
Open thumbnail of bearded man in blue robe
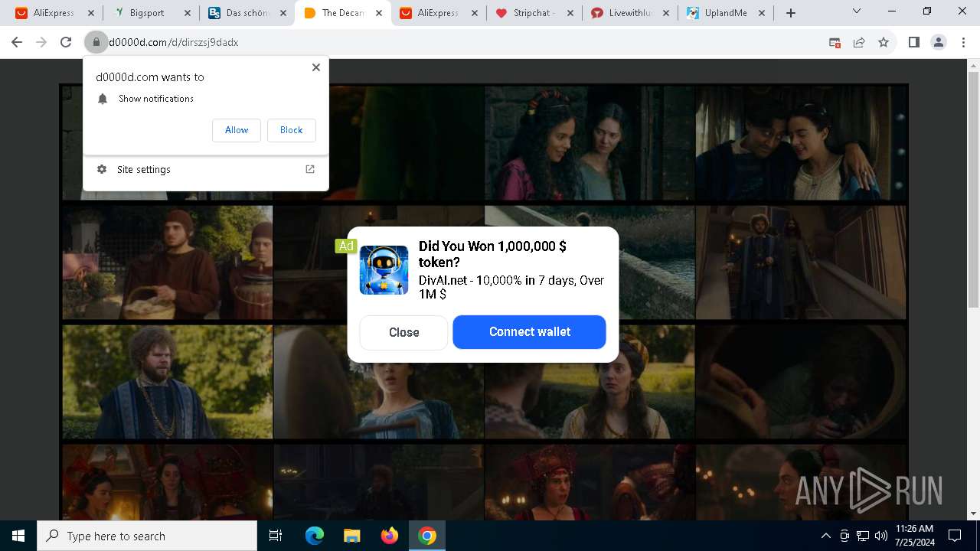167,382
